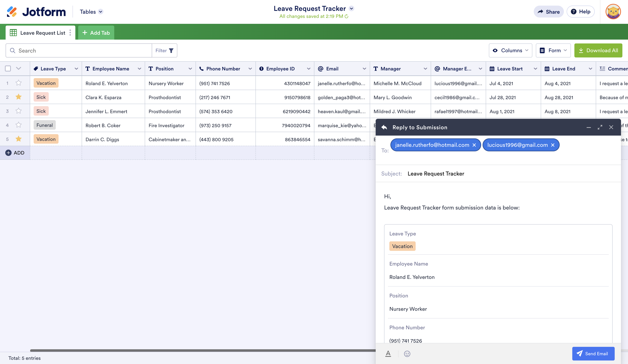This screenshot has height=364, width=628.
Task: Click the Add Tab button
Action: pyautogui.click(x=96, y=33)
